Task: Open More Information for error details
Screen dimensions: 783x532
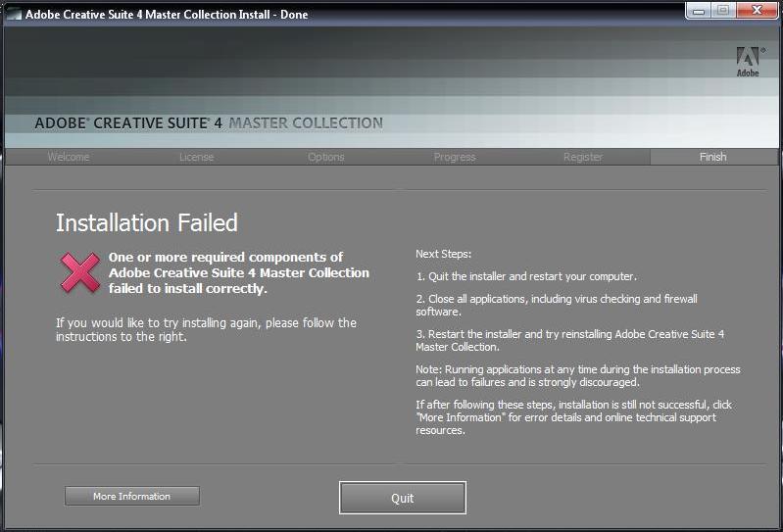Action: click(x=132, y=496)
